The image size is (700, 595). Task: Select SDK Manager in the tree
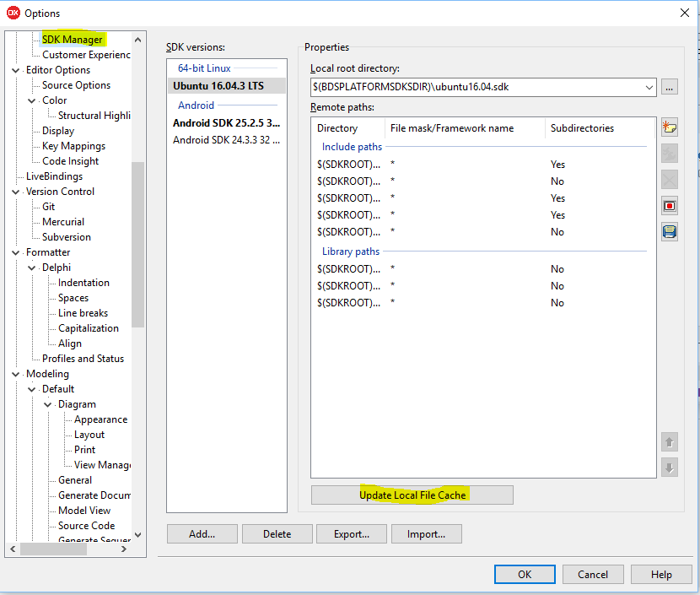73,40
